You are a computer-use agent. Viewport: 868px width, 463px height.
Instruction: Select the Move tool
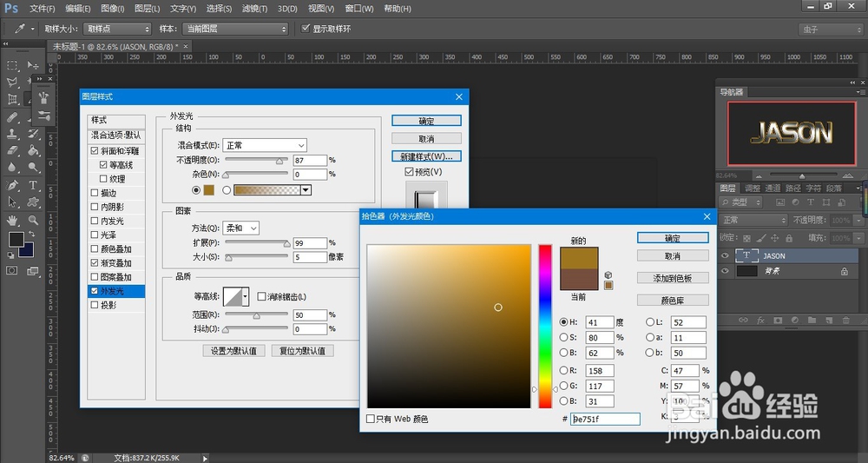[33, 65]
